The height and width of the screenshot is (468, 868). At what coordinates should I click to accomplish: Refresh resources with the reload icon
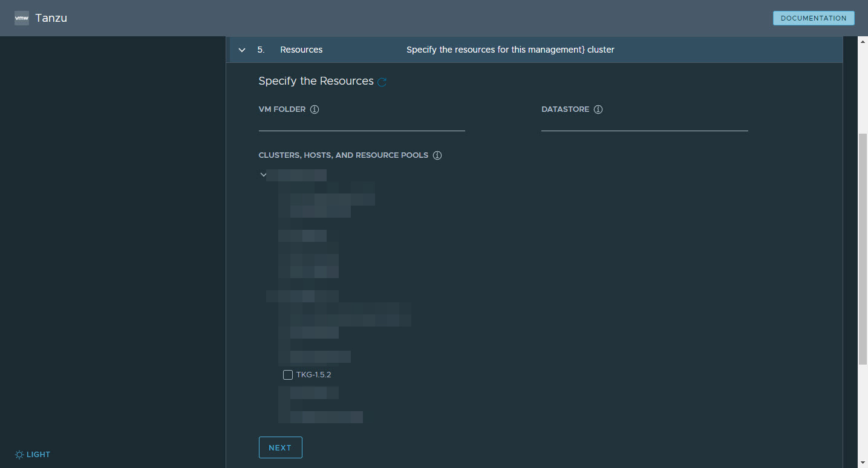tap(382, 82)
